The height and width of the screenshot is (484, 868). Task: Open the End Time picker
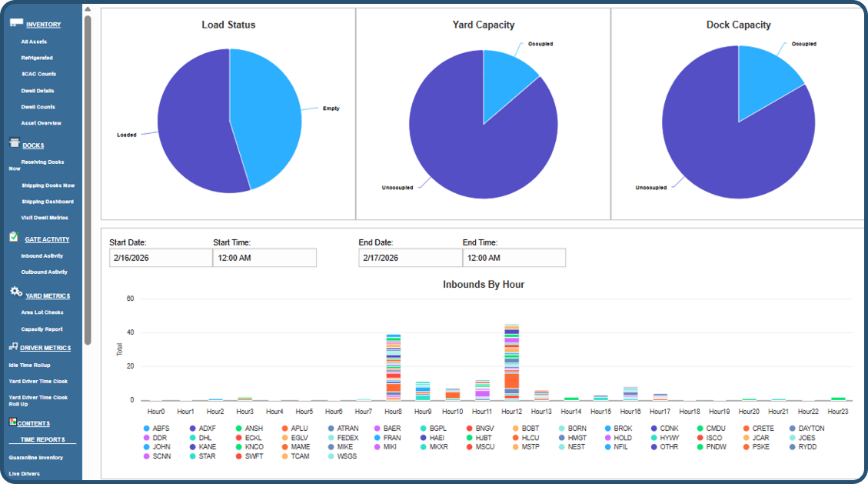(x=514, y=258)
